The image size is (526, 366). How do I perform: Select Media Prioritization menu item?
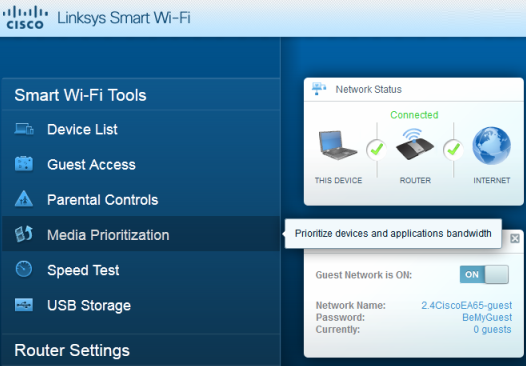point(141,234)
